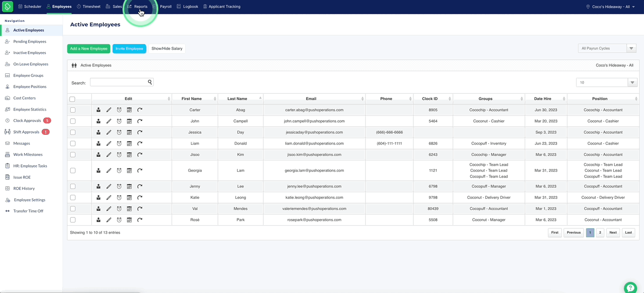Check the box for Jisoo Kim row
This screenshot has width=644, height=293.
coord(73,155)
